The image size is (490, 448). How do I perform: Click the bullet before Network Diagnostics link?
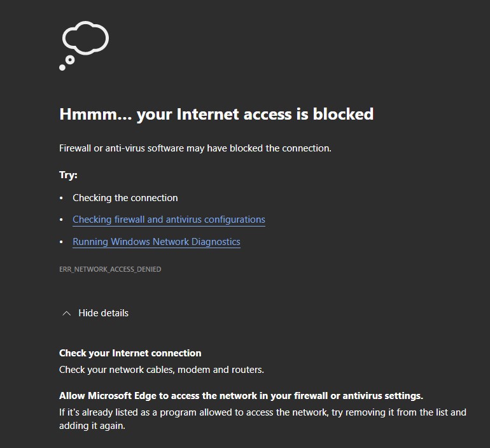click(62, 242)
